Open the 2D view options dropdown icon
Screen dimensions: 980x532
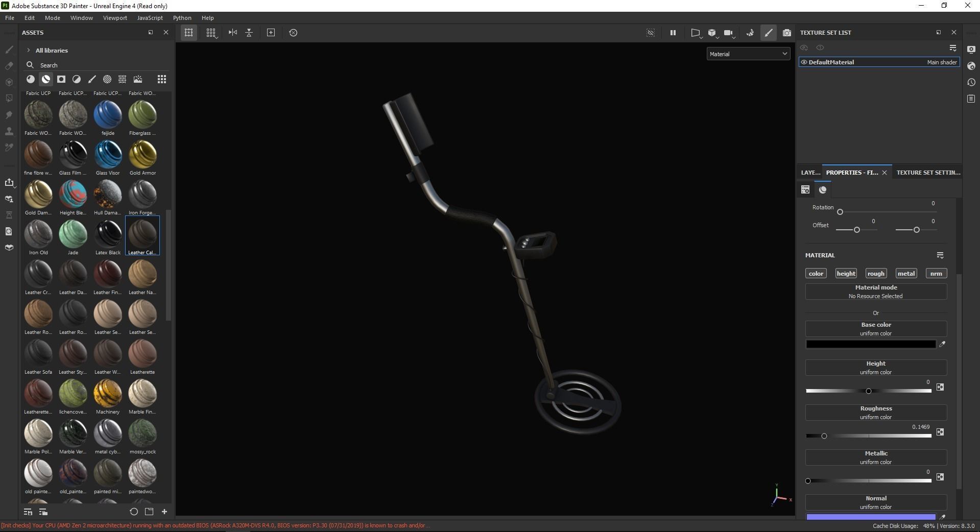click(696, 33)
